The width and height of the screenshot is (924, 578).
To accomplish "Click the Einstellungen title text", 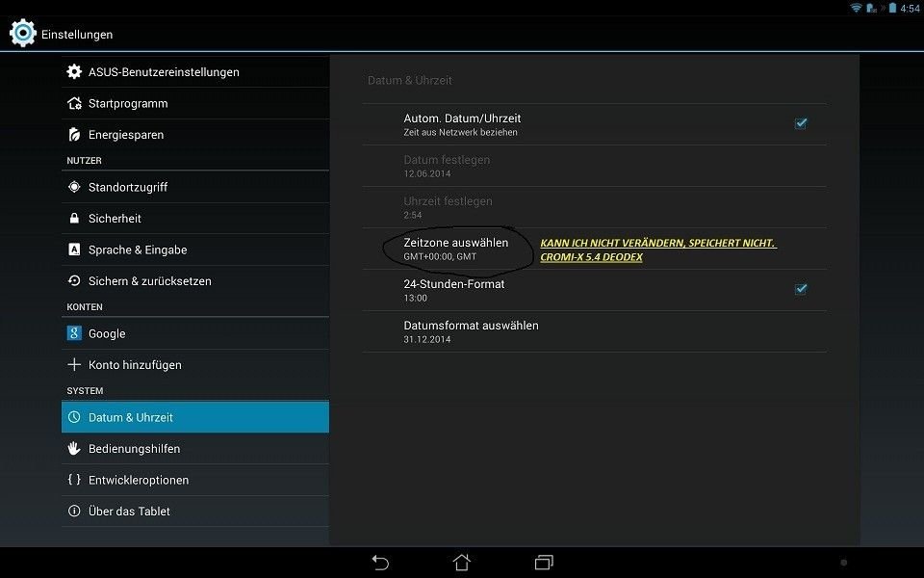I will pos(77,35).
